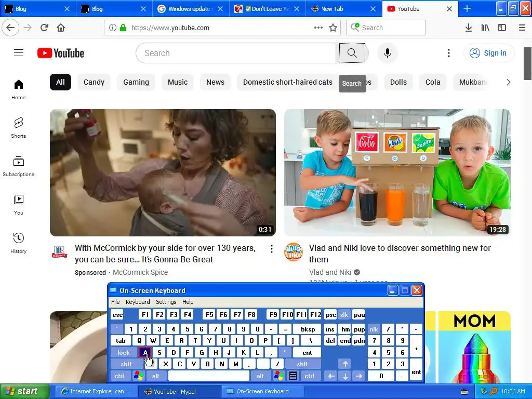The image size is (532, 399).
Task: Click the YouTube search magnifier button
Action: (352, 53)
